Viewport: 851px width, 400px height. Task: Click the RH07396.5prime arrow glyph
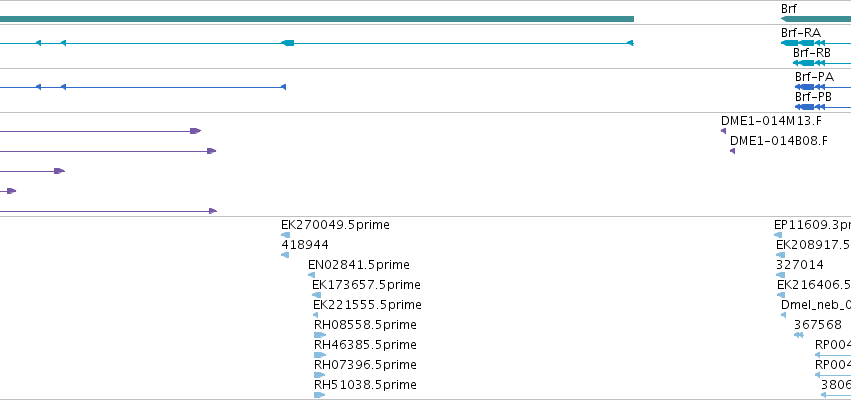(320, 375)
